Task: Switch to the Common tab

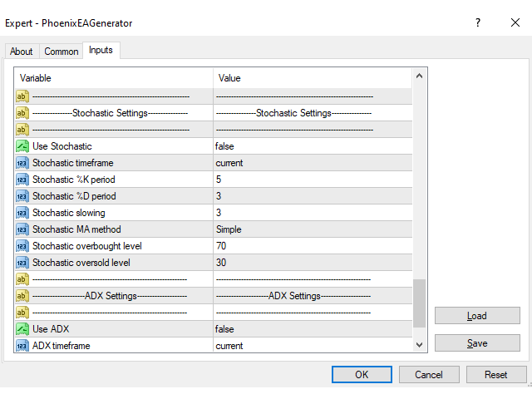Action: click(x=62, y=52)
